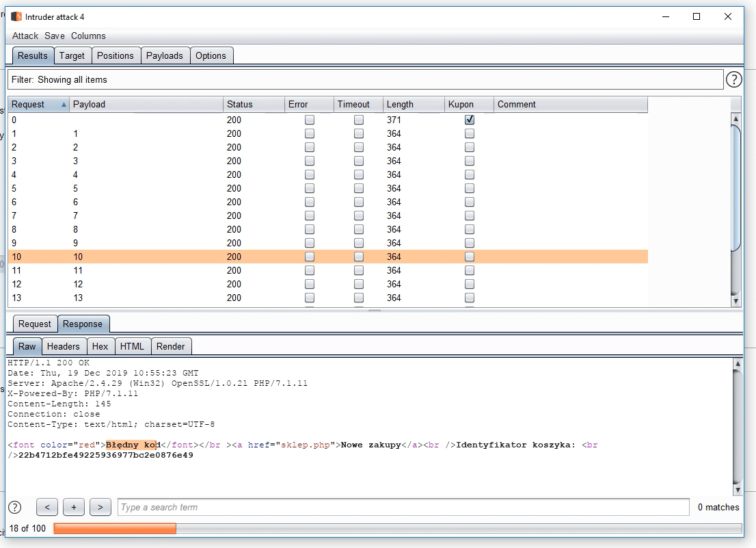Sort by the Timeout column header

point(358,104)
